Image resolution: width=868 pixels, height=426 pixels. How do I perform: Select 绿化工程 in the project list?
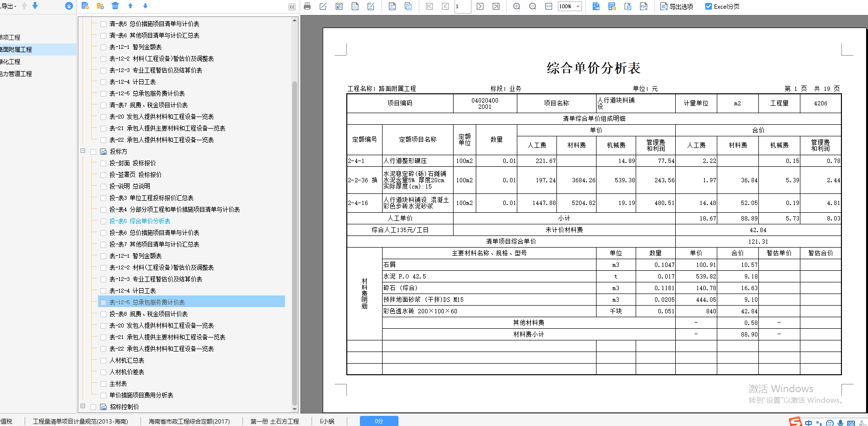pyautogui.click(x=10, y=61)
